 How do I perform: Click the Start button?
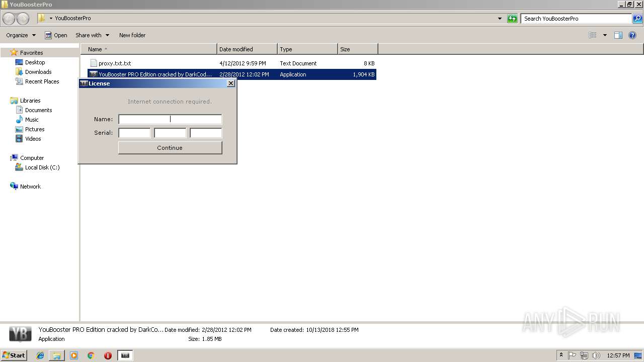[x=14, y=355]
